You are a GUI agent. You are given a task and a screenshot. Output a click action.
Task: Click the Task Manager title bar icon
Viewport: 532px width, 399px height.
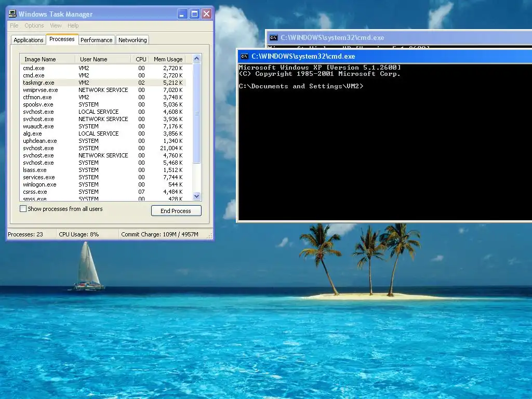pos(12,14)
